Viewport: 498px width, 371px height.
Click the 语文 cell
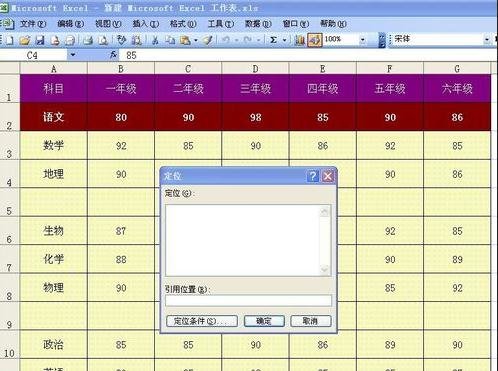click(54, 117)
